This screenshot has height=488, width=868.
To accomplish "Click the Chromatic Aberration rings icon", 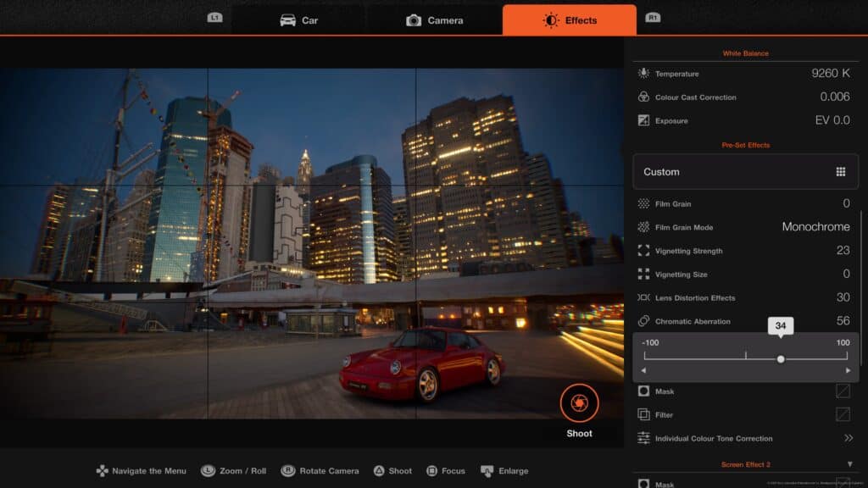I will [x=642, y=321].
